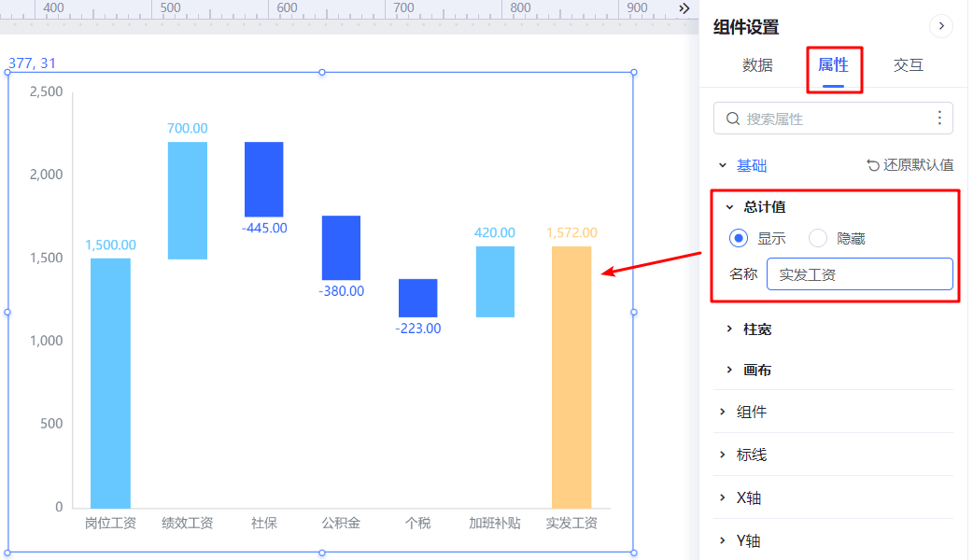973x560 pixels.
Task: Click 还原默认值 to restore defaults
Action: pos(910,165)
